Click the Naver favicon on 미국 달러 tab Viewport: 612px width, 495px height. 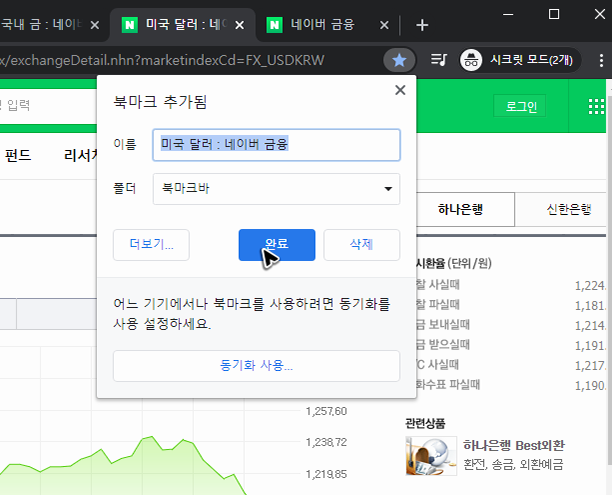tap(130, 25)
